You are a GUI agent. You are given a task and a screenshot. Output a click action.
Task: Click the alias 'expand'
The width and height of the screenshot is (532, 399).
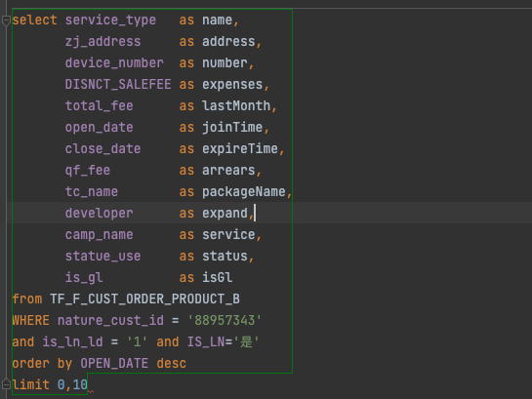pyautogui.click(x=225, y=214)
